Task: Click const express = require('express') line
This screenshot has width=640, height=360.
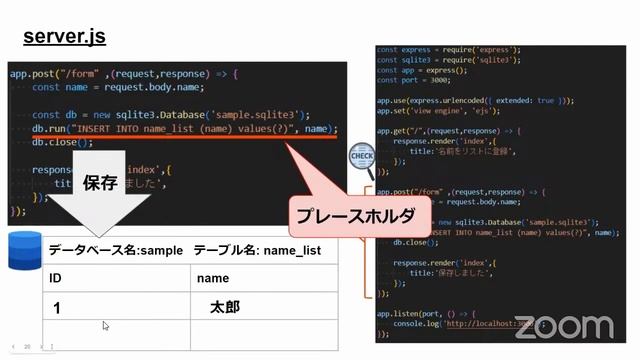Action: pos(449,50)
